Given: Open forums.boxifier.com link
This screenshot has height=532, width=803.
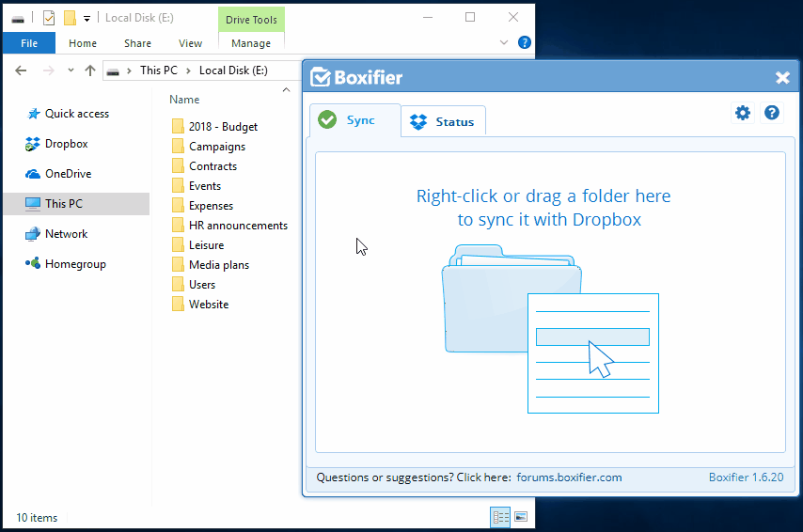Looking at the screenshot, I should [569, 477].
